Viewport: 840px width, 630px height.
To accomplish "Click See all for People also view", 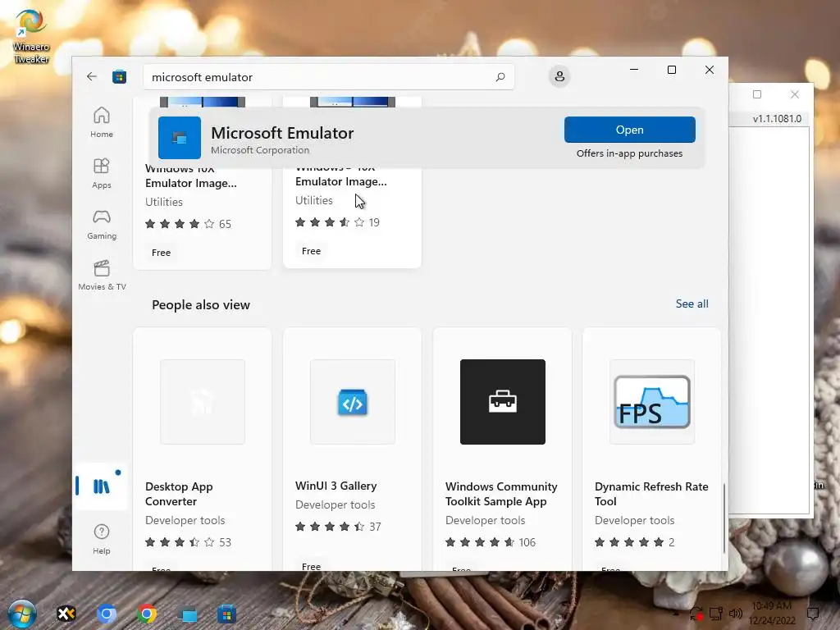I will tap(692, 304).
